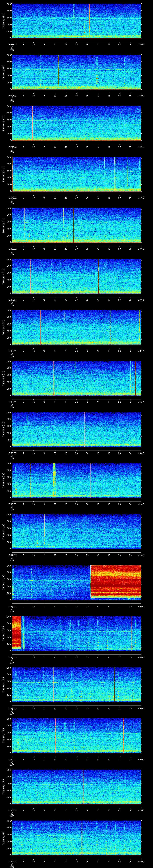This screenshot has width=153, height=868.
Task: Open the spectrogram panel starting at 6:33:00
Action: [77, 123]
